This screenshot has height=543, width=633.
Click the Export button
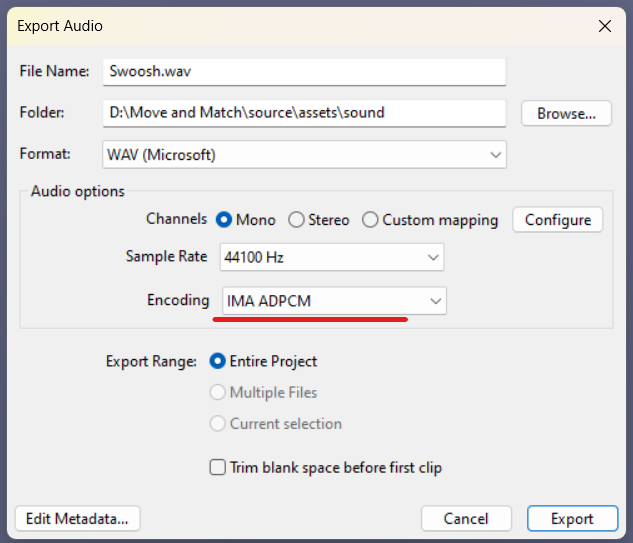(572, 519)
